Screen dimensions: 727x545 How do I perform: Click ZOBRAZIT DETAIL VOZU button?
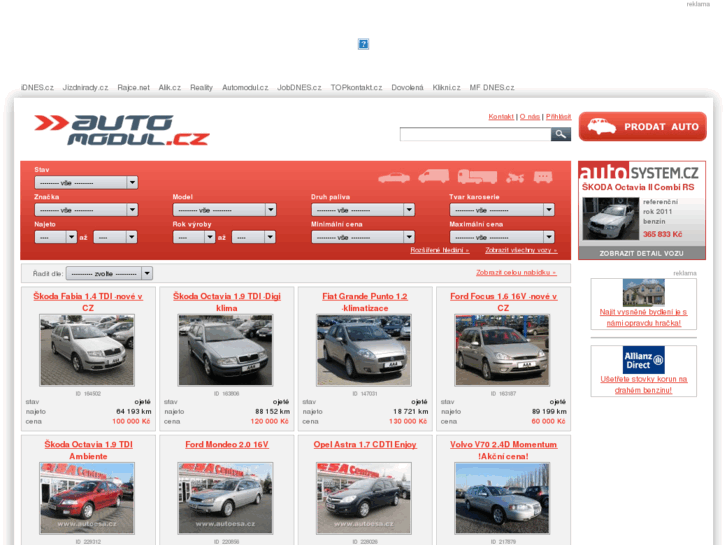click(x=642, y=253)
